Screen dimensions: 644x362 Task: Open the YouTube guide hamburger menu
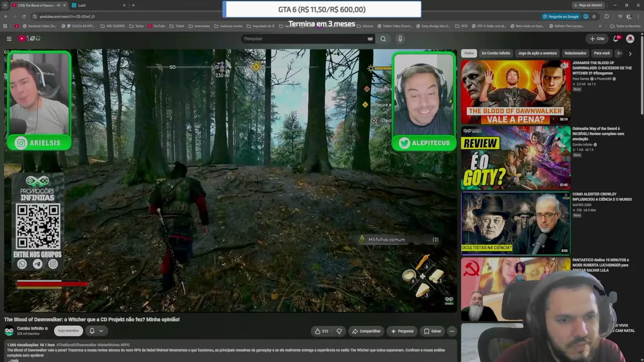click(x=9, y=39)
